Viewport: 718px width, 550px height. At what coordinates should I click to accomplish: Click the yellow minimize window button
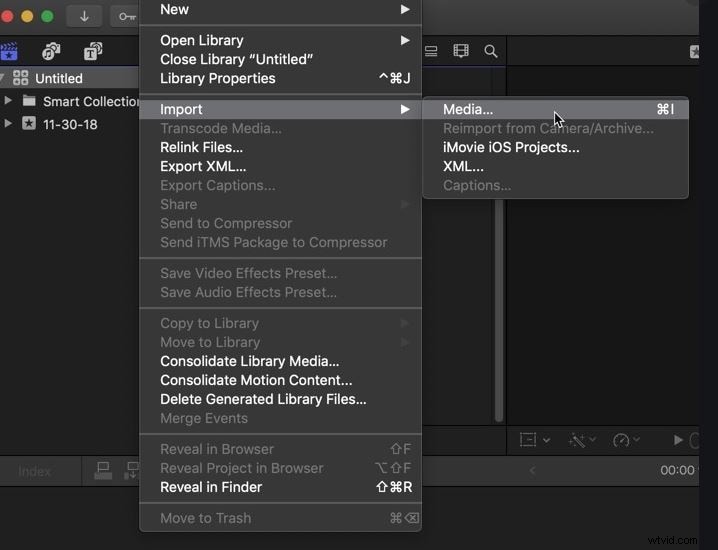[x=27, y=16]
